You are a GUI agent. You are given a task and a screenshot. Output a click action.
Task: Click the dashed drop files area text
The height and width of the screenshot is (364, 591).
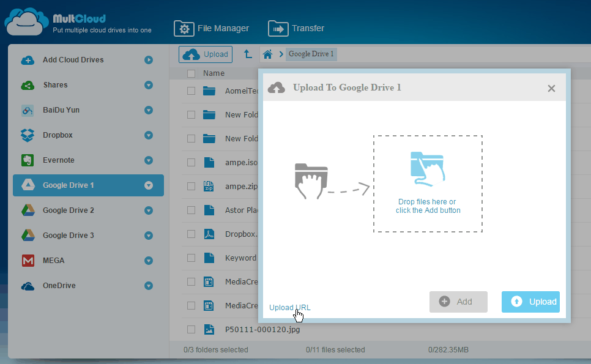[428, 206]
